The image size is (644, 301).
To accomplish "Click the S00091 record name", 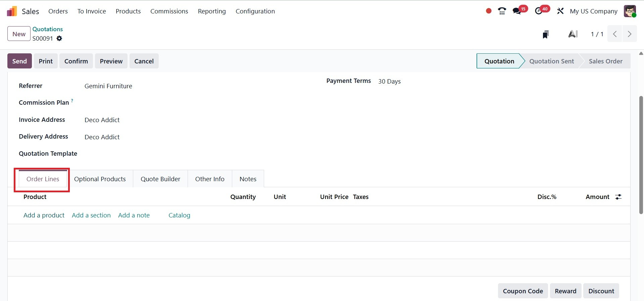I will click(x=43, y=38).
